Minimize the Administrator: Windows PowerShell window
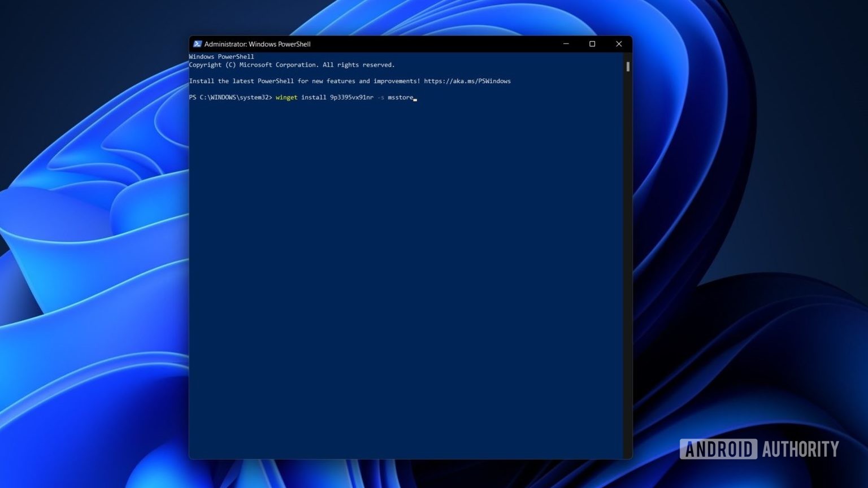Viewport: 868px width, 488px height. click(566, 44)
